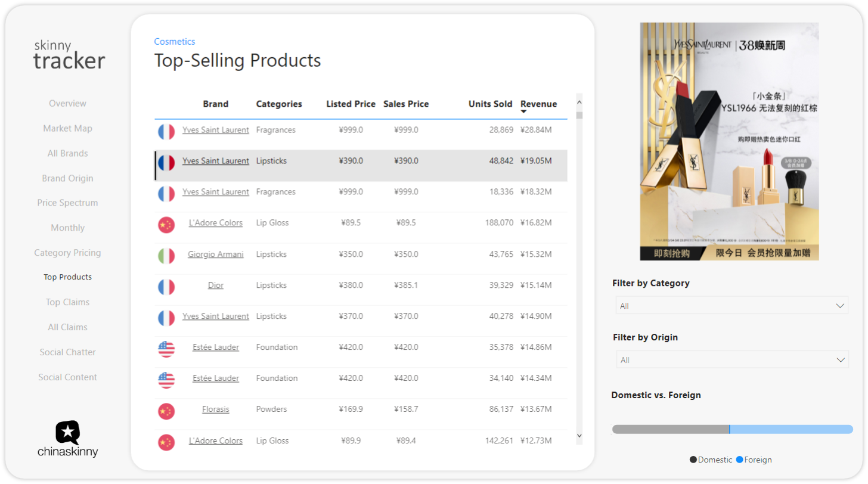Open L'Adore Colors link in the ¥12.73M row
Screen dimensions: 868x484
(216, 441)
